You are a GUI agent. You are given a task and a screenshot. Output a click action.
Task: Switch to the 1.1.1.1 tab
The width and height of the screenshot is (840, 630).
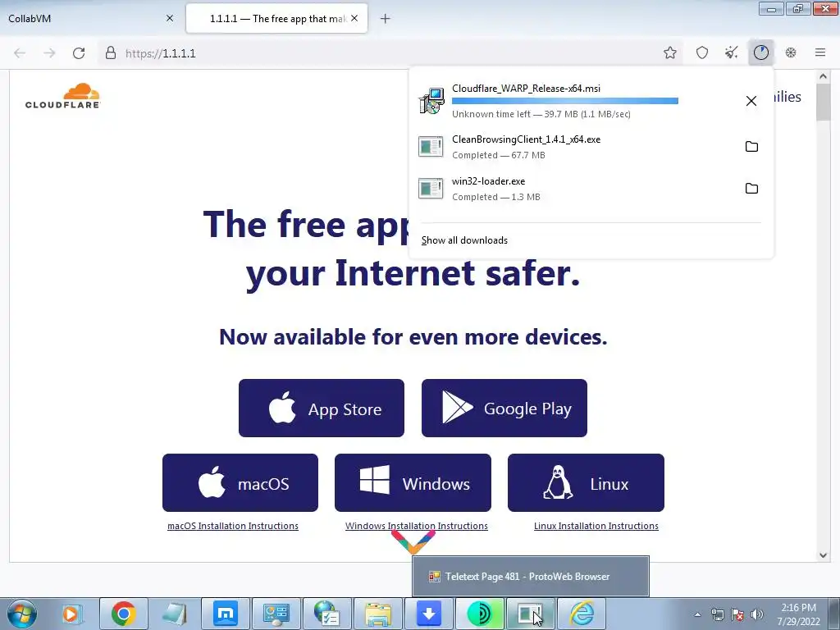click(276, 19)
